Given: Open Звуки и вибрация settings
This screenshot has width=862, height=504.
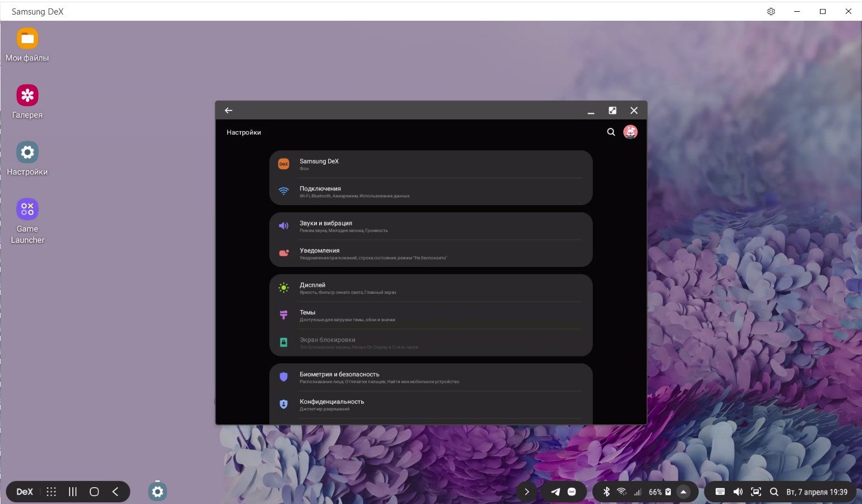Looking at the screenshot, I should (x=431, y=226).
